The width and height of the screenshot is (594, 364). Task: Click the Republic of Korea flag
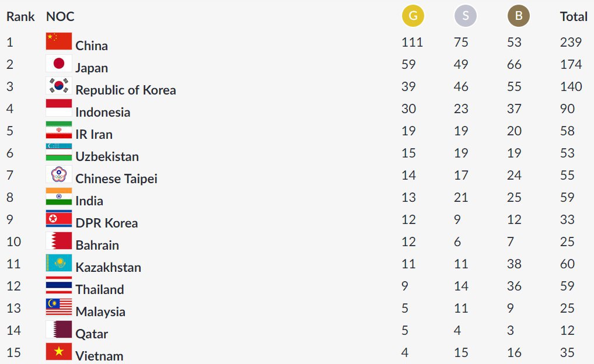[59, 86]
